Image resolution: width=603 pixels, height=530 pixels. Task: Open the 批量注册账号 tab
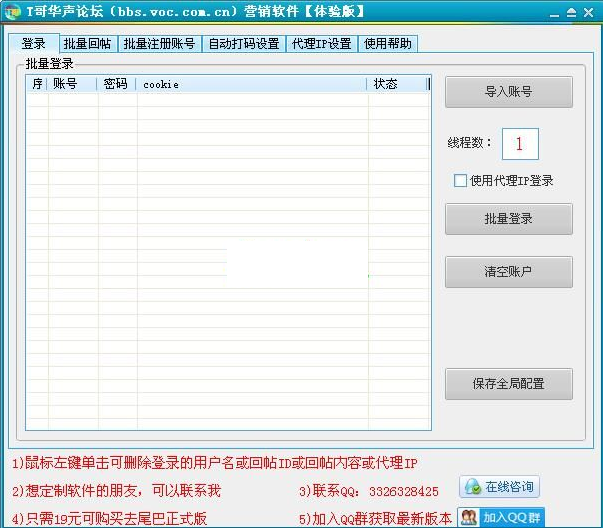159,44
